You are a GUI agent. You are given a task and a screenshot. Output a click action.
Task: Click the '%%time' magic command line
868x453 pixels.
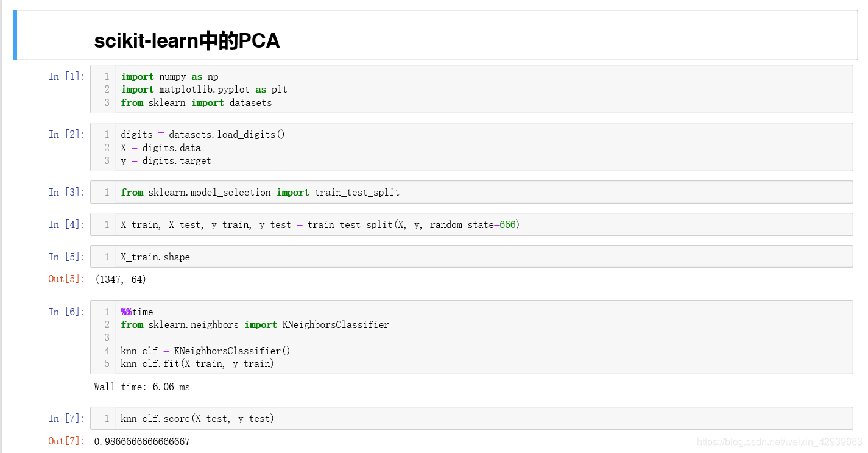(x=137, y=312)
